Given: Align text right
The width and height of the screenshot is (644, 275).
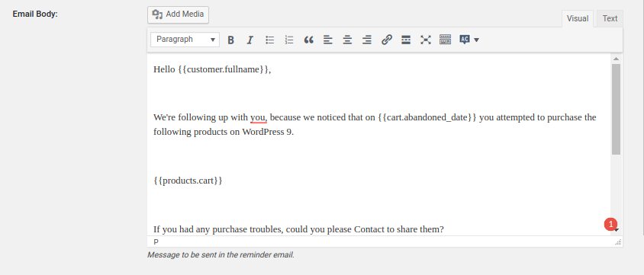Looking at the screenshot, I should (367, 40).
